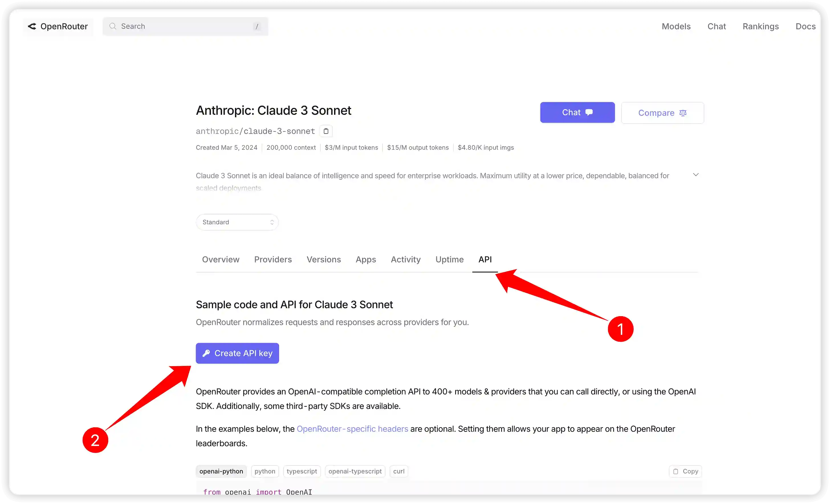The width and height of the screenshot is (830, 504).
Task: Open the Standard variant dropdown
Action: (237, 222)
